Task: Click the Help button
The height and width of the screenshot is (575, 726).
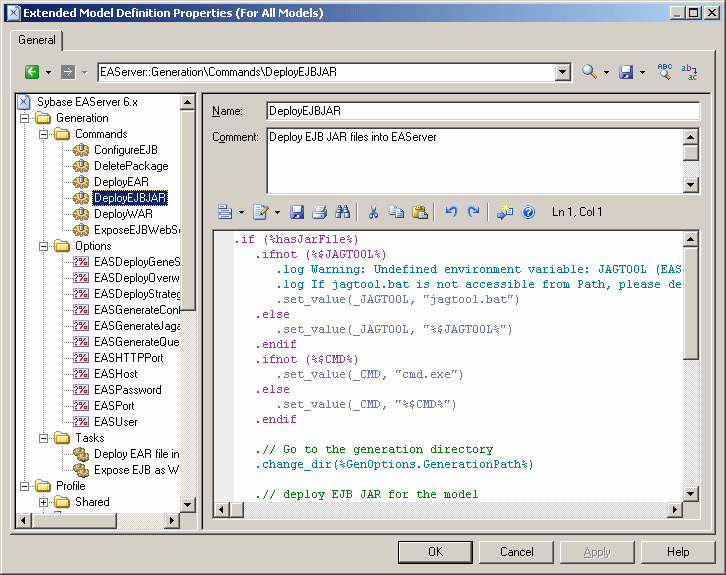Action: tap(678, 552)
